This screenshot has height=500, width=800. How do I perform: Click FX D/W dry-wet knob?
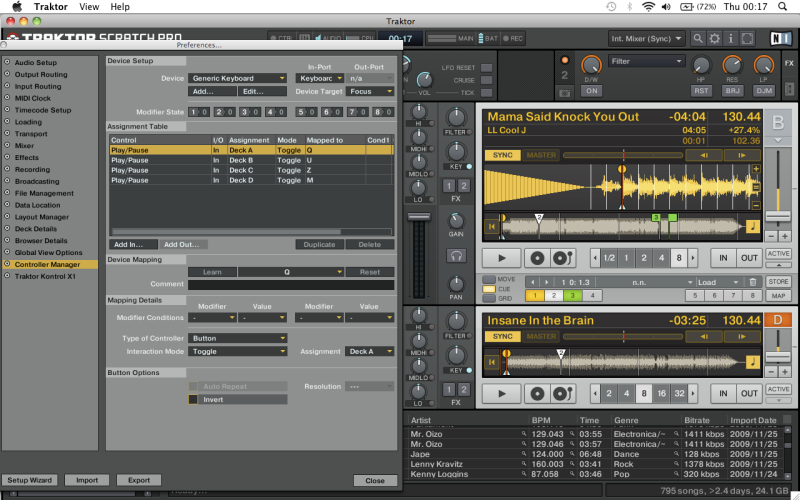[x=591, y=65]
